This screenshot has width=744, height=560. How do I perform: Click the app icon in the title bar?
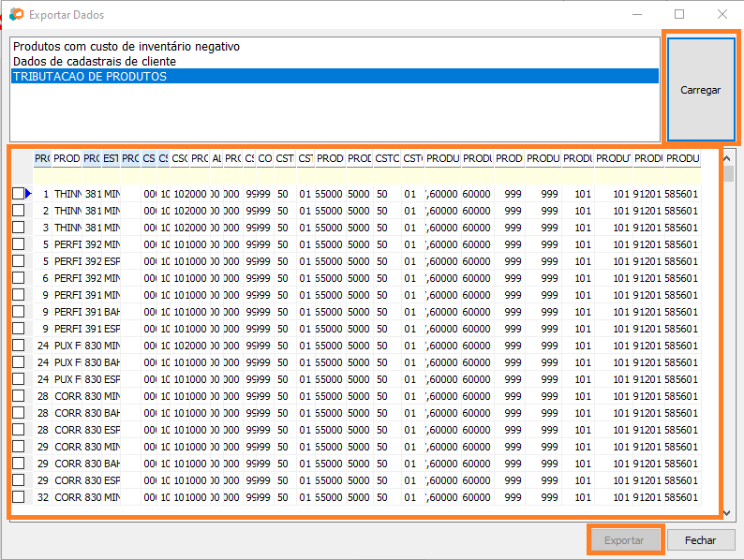[x=16, y=15]
